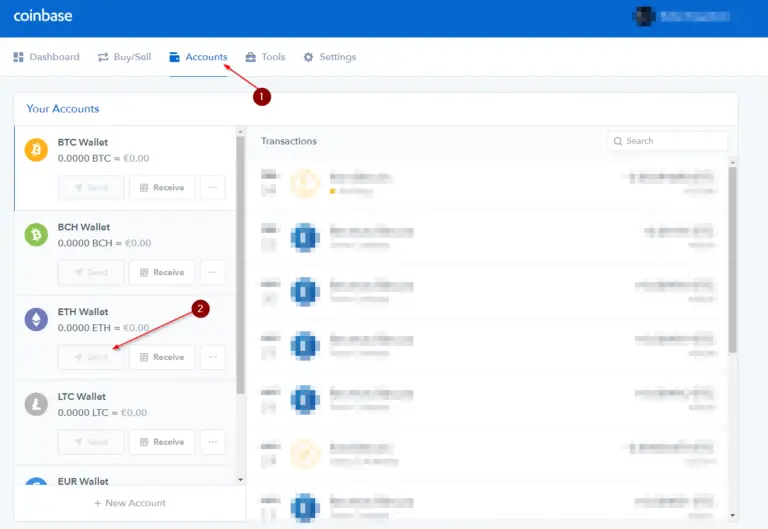The image size is (768, 529).
Task: Click the plus icon beside New Account
Action: (x=97, y=503)
